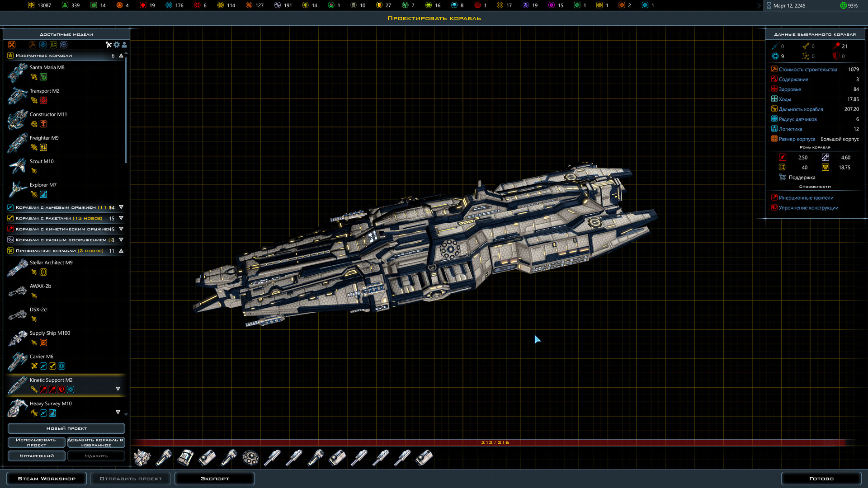Select the orange all-ships filter icon
This screenshot has height=488, width=868.
[12, 45]
